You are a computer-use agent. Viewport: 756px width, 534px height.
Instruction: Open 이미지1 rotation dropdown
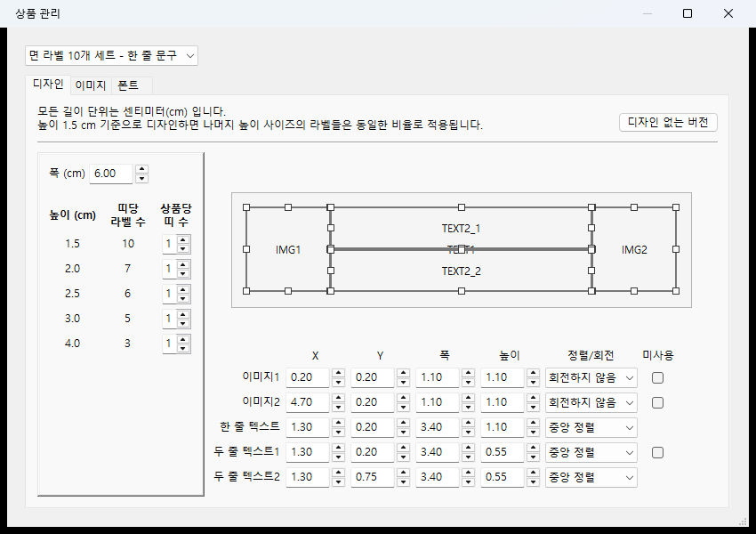(591, 377)
